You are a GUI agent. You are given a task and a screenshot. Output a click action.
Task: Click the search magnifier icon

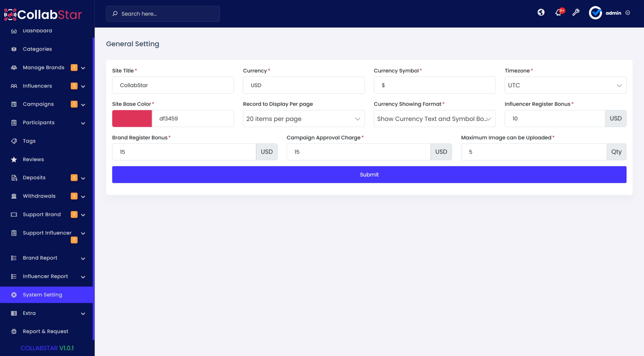pyautogui.click(x=115, y=14)
